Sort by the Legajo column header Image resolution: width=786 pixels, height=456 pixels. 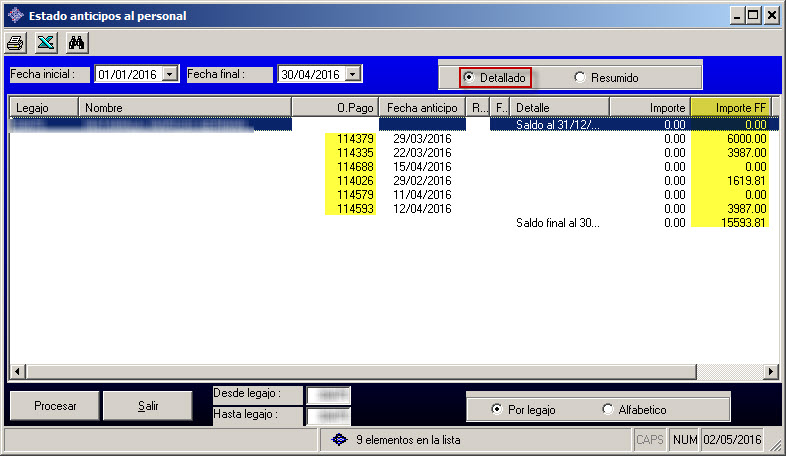pos(43,107)
